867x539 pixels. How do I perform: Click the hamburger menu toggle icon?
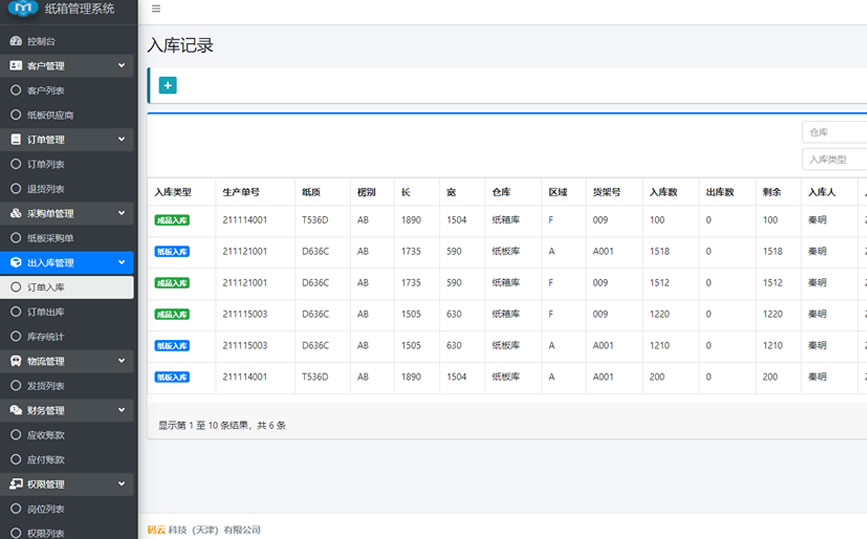156,9
